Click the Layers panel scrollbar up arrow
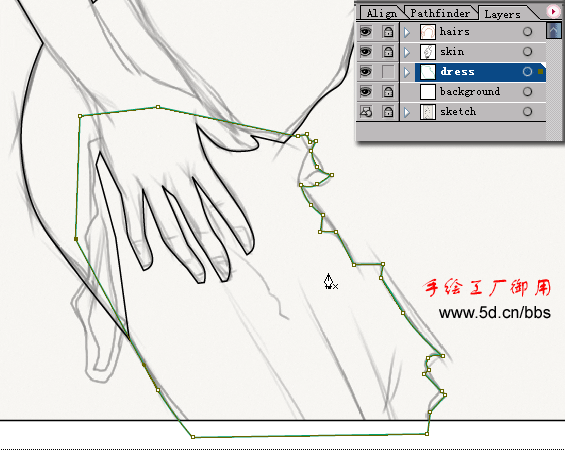The image size is (565, 470). (553, 30)
